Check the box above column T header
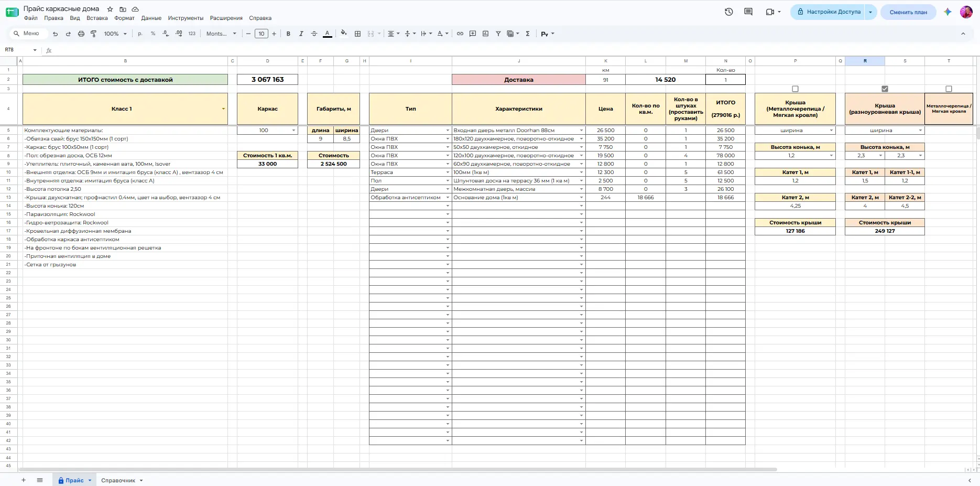 [949, 89]
